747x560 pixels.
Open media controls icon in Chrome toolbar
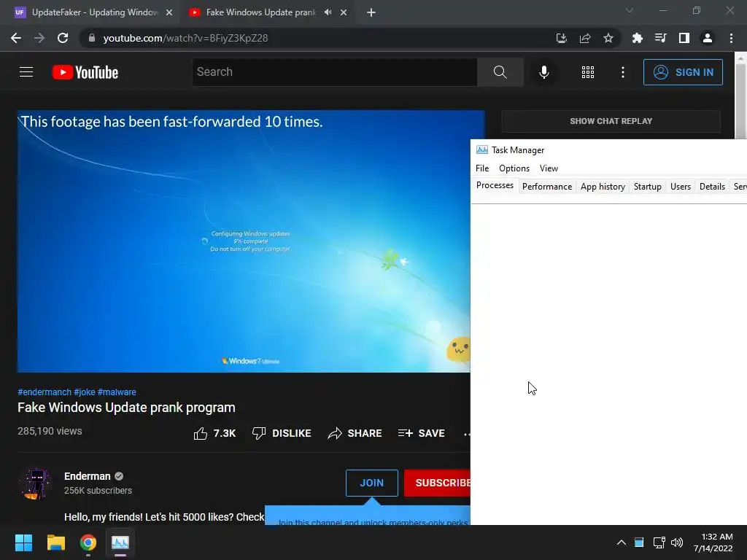(x=660, y=38)
